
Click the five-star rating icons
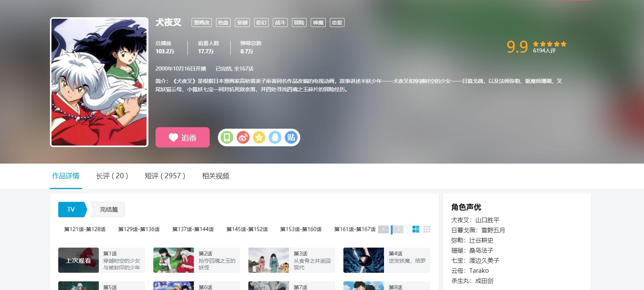point(550,44)
